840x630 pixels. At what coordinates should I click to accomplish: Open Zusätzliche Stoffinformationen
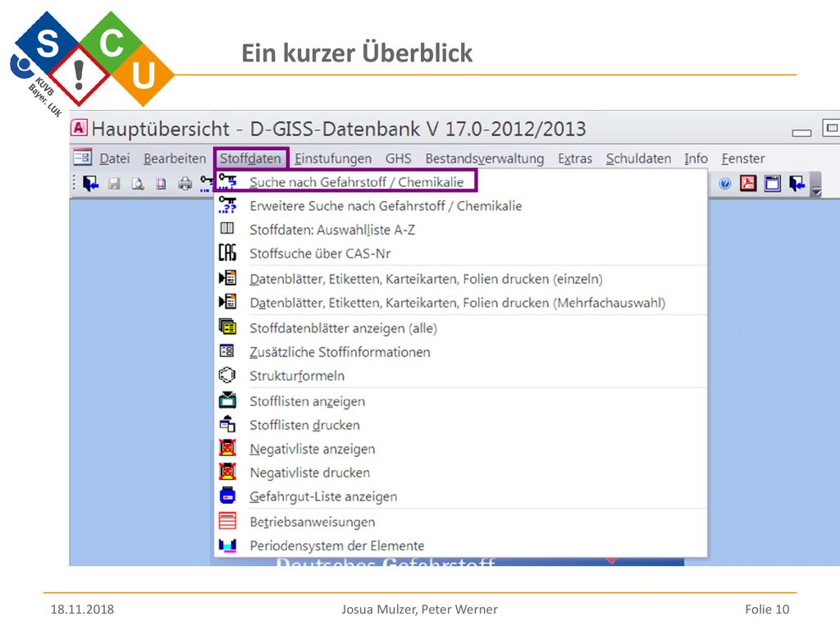point(461,352)
